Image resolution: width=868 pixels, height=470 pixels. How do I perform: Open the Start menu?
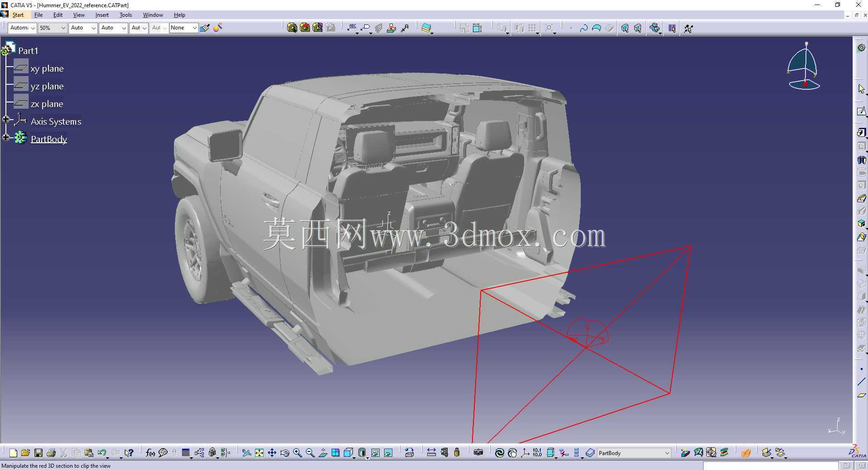(x=18, y=15)
